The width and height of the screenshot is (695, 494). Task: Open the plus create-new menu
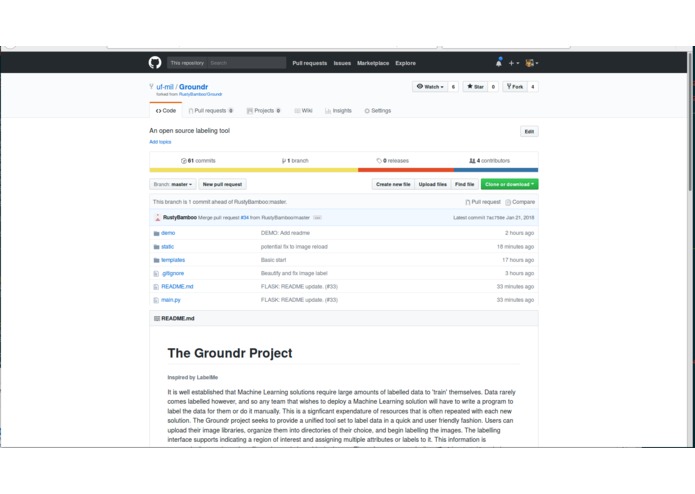click(513, 63)
